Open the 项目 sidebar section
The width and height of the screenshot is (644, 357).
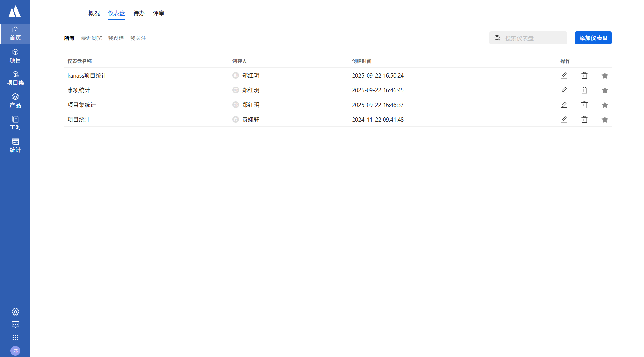15,56
